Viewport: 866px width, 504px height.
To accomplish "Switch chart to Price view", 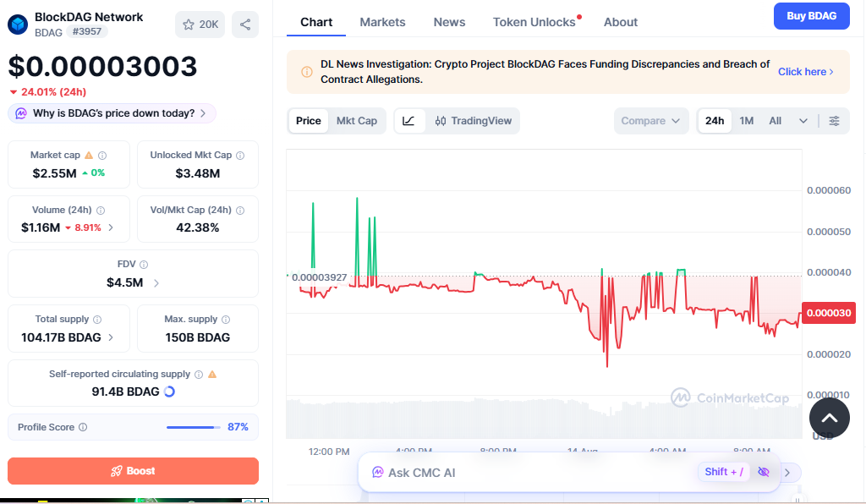I will coord(308,121).
